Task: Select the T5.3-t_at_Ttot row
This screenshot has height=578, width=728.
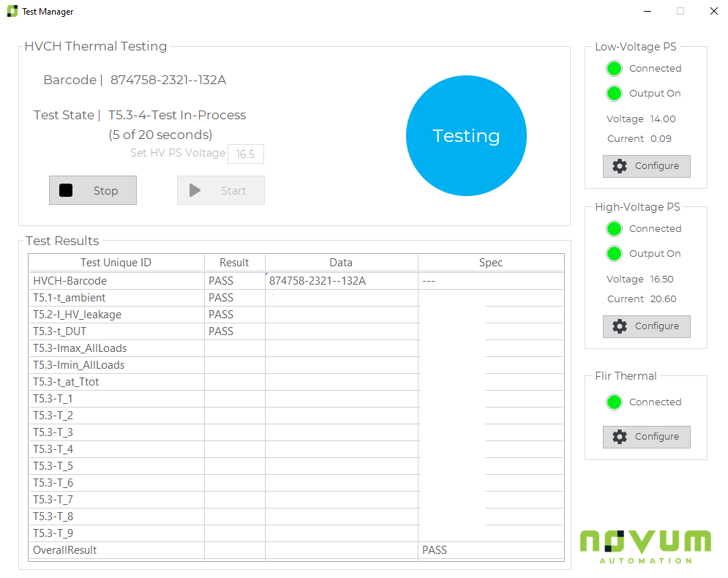Action: [296, 382]
